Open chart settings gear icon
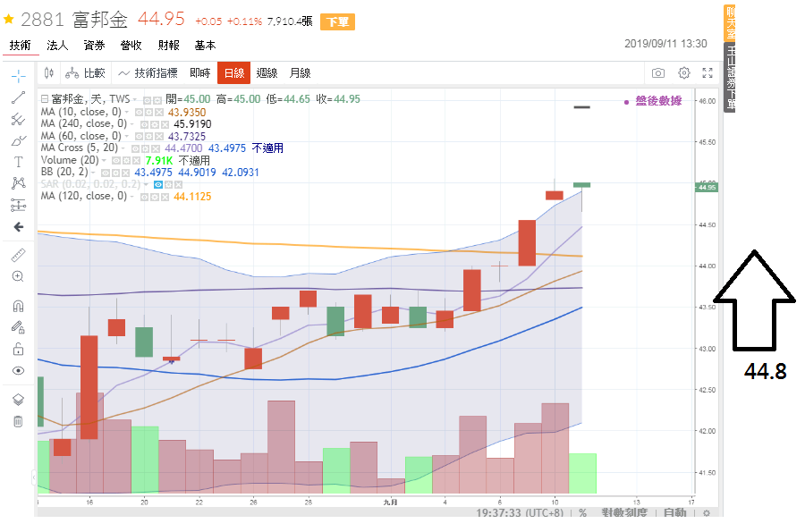 (x=684, y=73)
